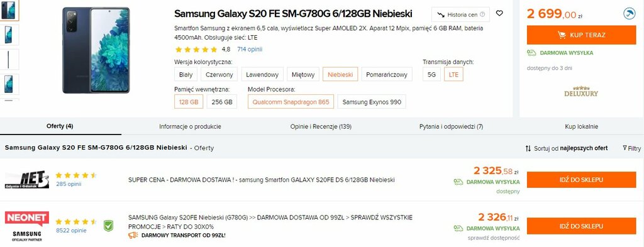Click the NET shop logo
This screenshot has height=247, width=644.
(27, 180)
